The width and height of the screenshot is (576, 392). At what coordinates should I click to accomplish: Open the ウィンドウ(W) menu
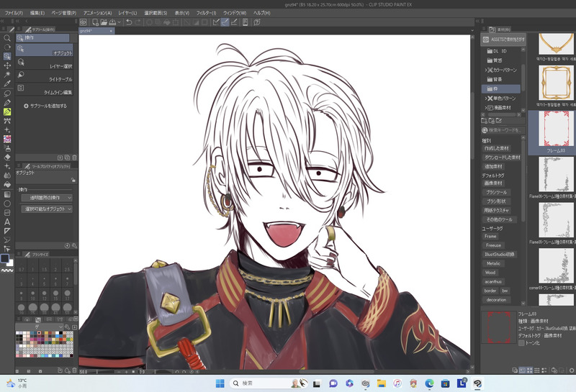coord(235,13)
